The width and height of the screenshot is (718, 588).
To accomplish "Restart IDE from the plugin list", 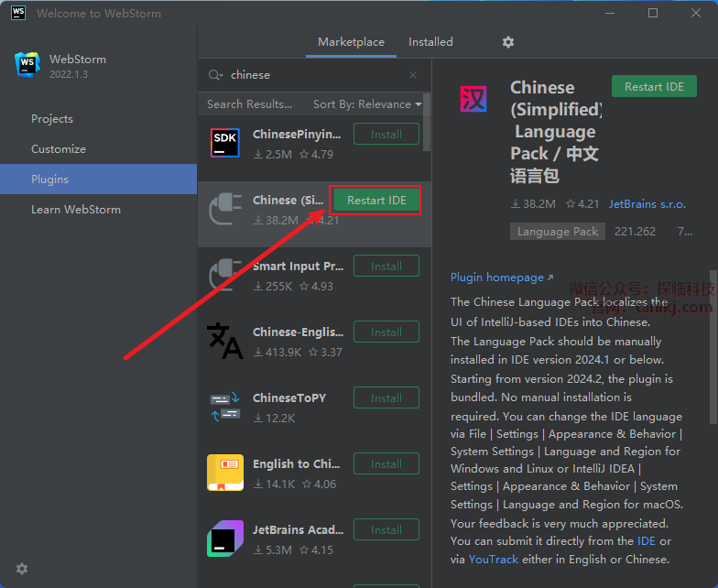I will 376,201.
